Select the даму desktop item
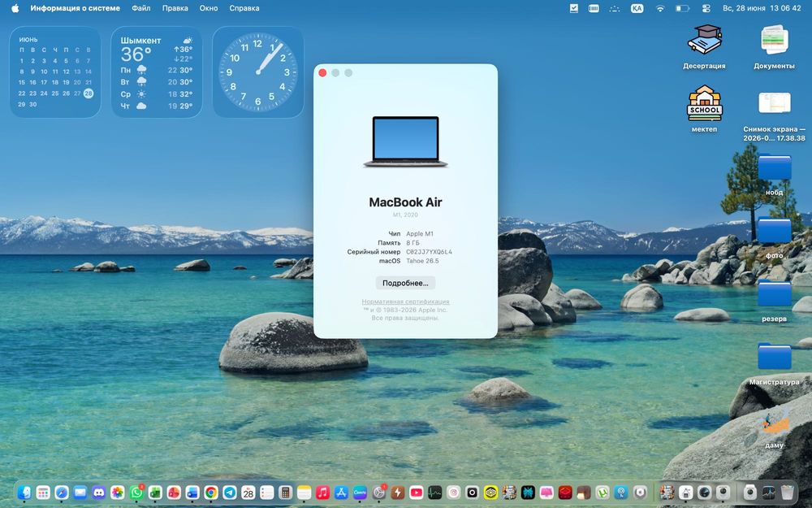 [774, 428]
